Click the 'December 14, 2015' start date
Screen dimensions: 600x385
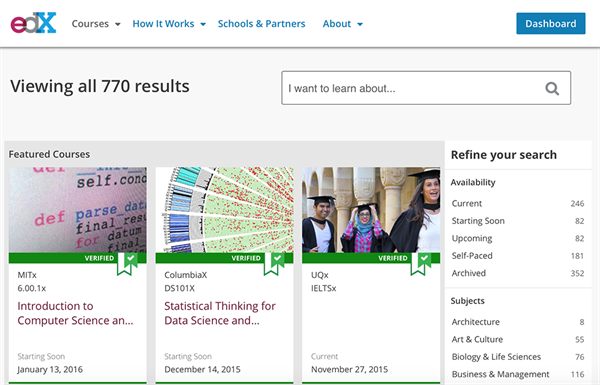(x=202, y=370)
